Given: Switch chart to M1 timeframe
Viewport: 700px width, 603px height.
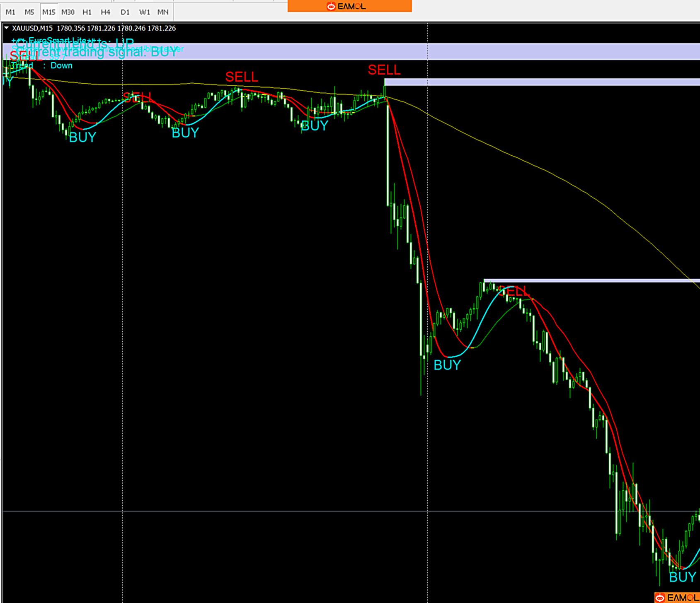Looking at the screenshot, I should 10,12.
